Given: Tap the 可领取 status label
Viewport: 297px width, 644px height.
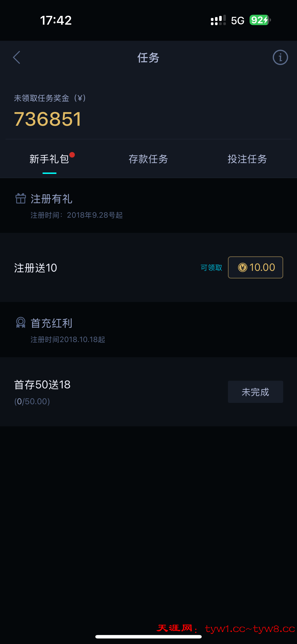Looking at the screenshot, I should pos(211,268).
